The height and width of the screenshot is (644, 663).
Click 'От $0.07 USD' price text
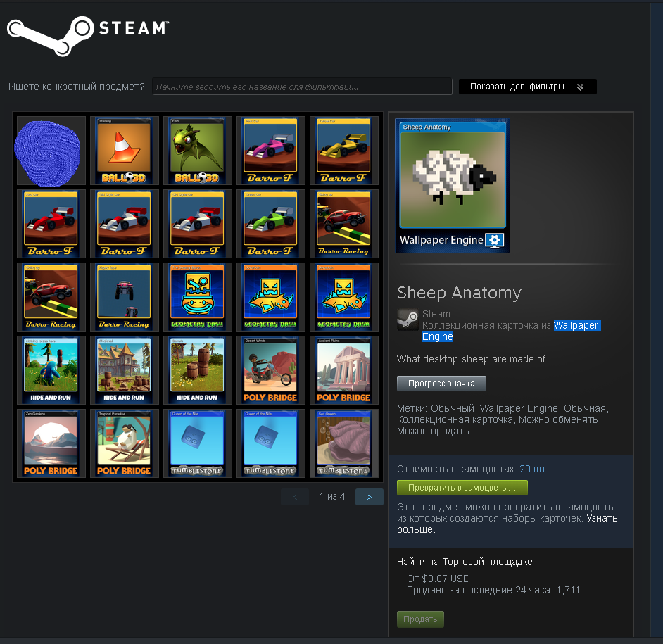(438, 579)
